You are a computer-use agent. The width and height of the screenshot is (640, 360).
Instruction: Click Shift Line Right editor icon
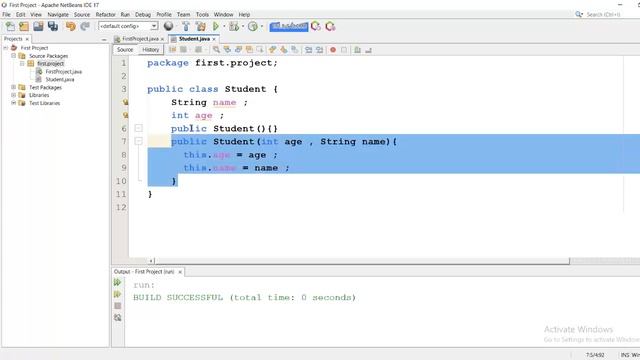tap(320, 50)
